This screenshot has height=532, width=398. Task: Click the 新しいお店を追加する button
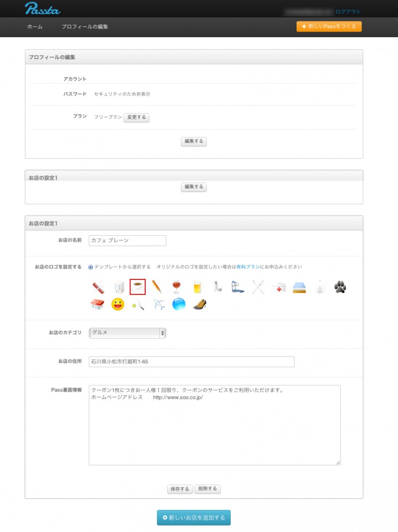coord(194,518)
